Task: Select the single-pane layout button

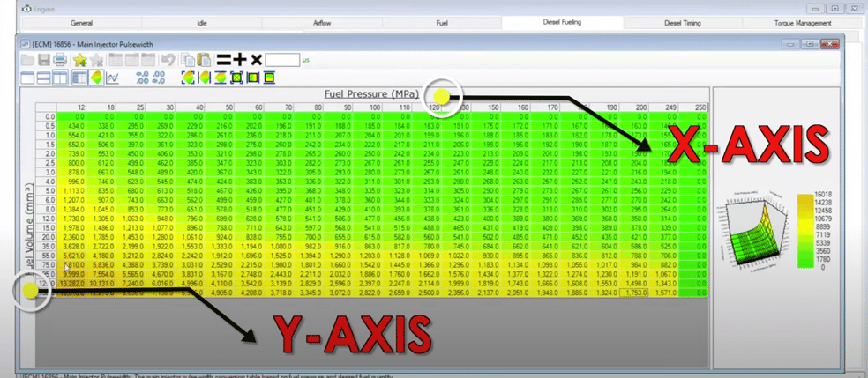Action: (27, 78)
